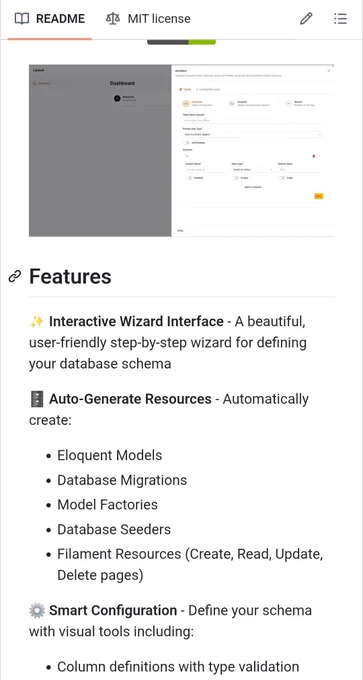Switch to the README tab
Image resolution: width=363 pixels, height=680 pixels.
tap(50, 19)
